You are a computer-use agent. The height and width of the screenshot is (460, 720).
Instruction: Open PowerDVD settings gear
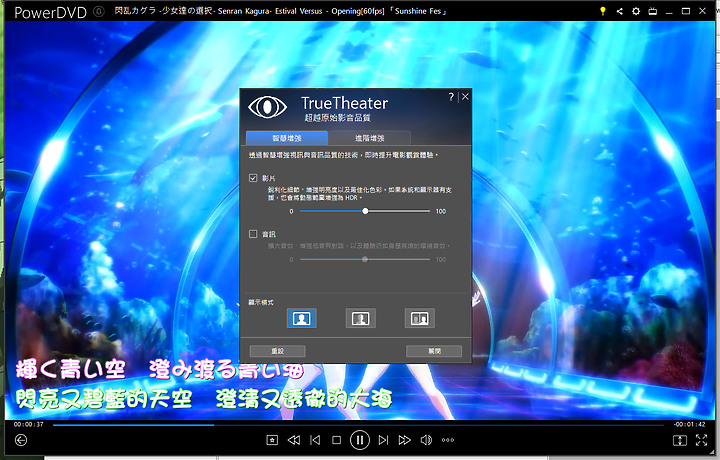[x=636, y=11]
